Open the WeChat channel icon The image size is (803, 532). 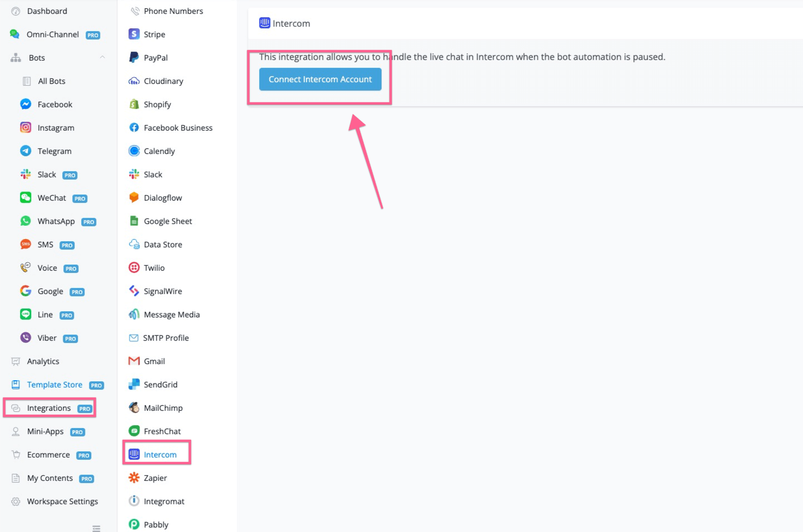pos(26,197)
